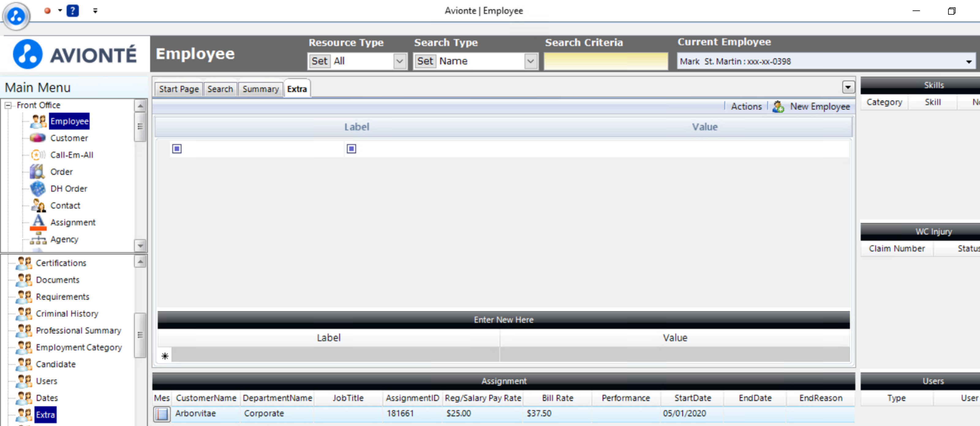Select the Contact people icon

38,206
